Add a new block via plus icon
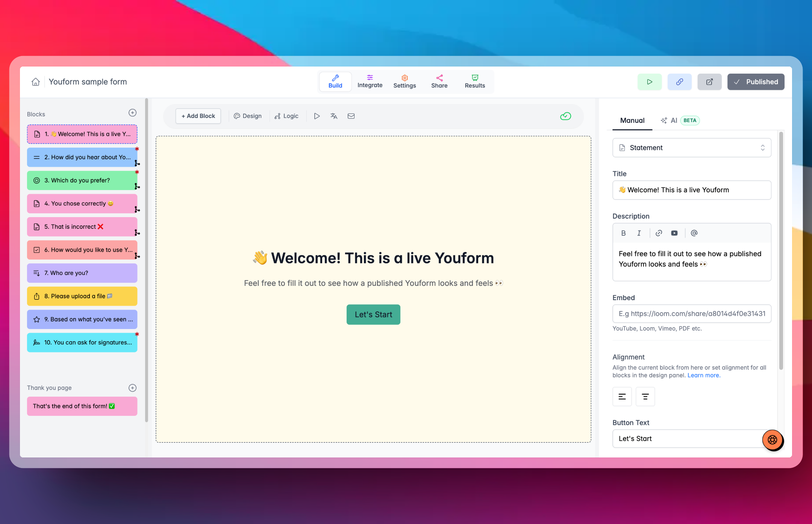Screen dimensions: 812x524 pos(132,113)
